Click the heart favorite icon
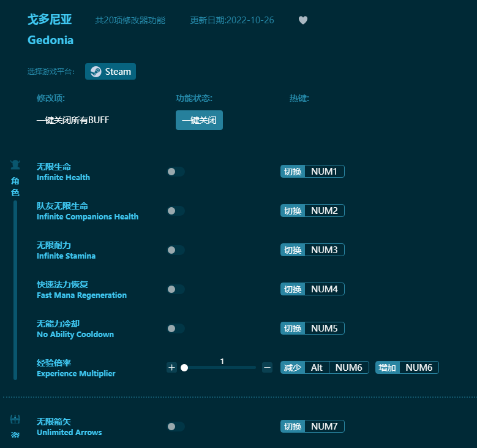 [302, 20]
